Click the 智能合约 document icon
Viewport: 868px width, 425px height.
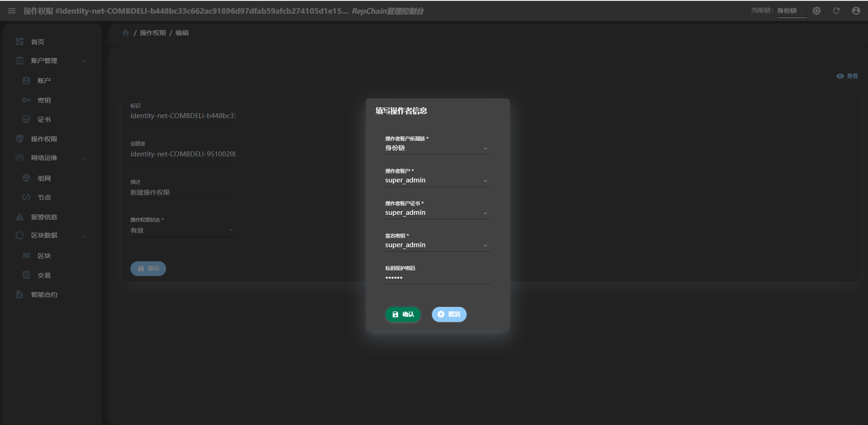pos(20,294)
